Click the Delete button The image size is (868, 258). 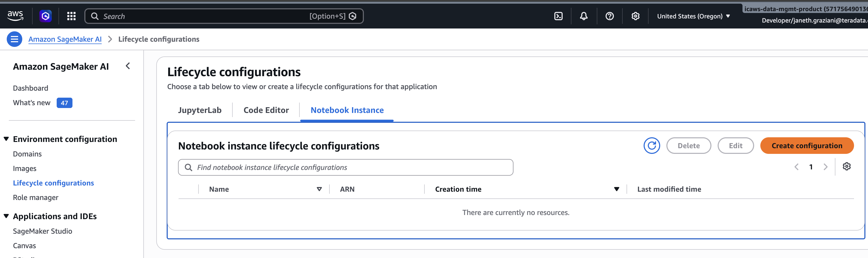click(688, 146)
